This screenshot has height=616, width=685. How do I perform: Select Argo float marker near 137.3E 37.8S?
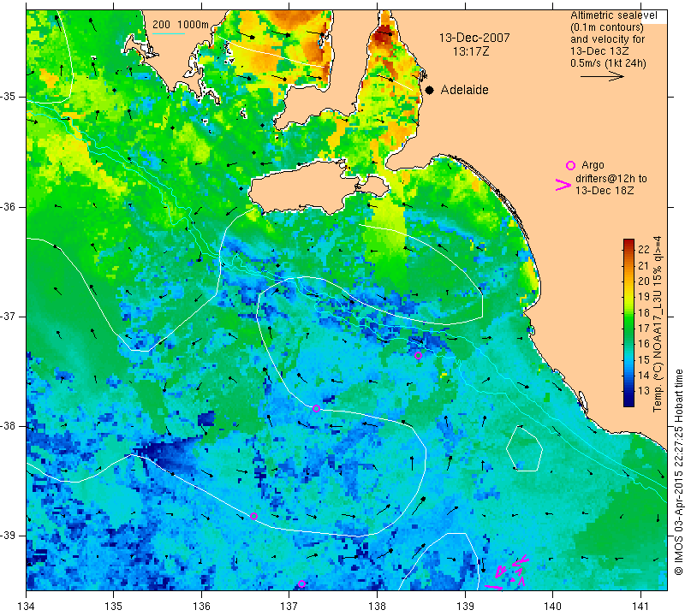(x=316, y=409)
